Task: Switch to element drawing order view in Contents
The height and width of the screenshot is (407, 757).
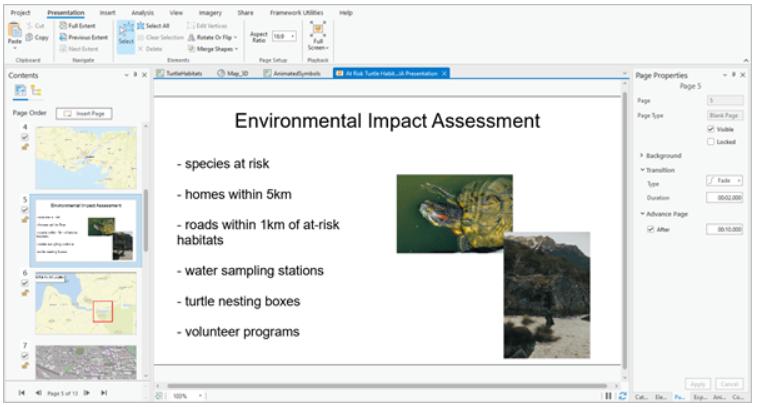Action: pos(36,90)
